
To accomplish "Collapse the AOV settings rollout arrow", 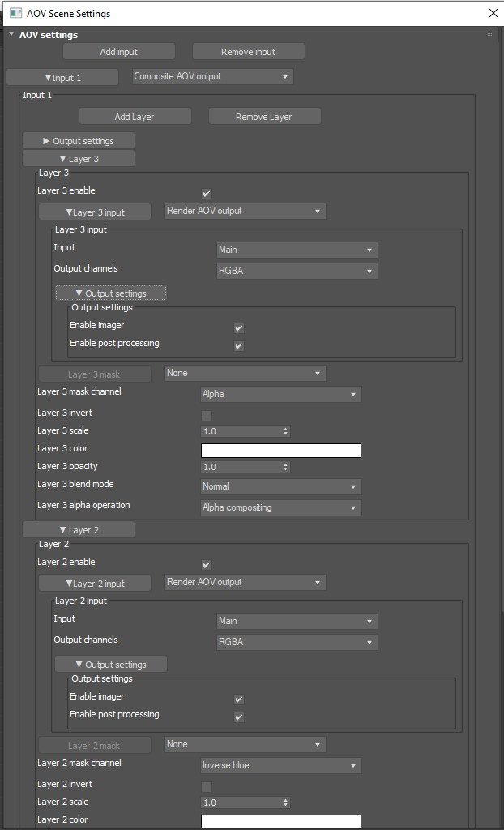I will tap(11, 35).
